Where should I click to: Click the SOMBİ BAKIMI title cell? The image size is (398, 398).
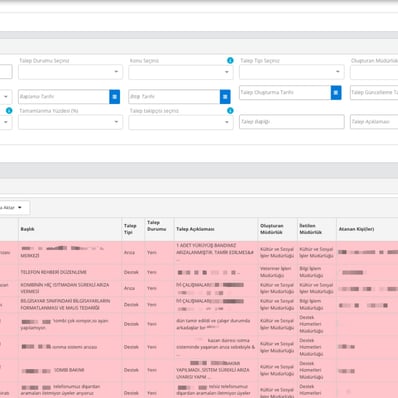click(x=70, y=370)
